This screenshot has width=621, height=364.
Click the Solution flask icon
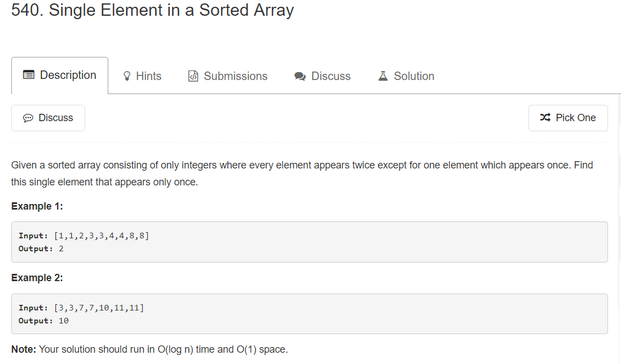382,76
